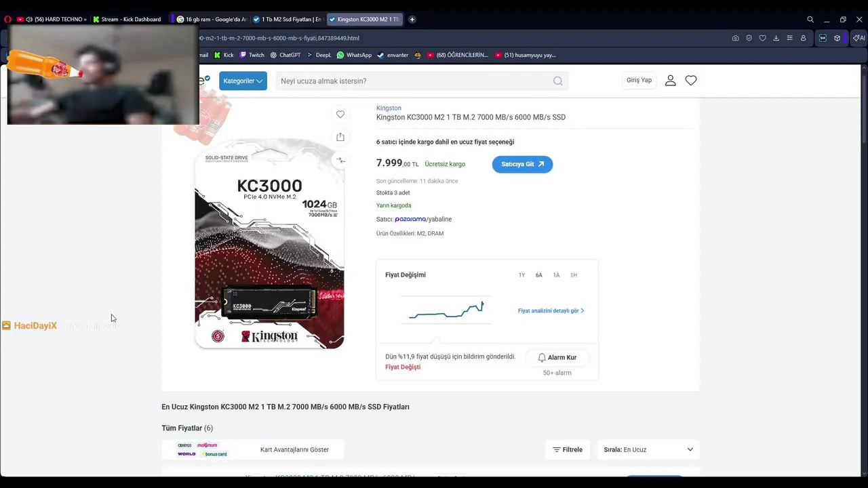The image size is (868, 488).
Task: Open the ChatGPT bookmark
Action: (285, 55)
